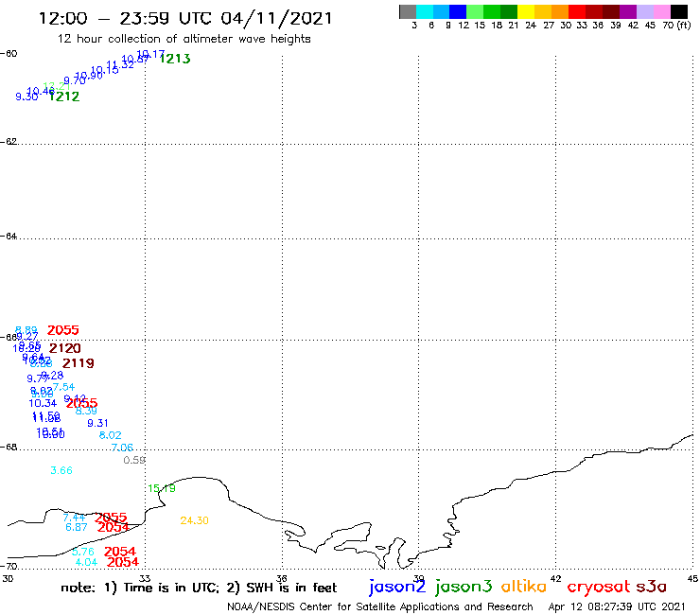
Task: Select the purple swatch in the legend
Action: tap(628, 12)
